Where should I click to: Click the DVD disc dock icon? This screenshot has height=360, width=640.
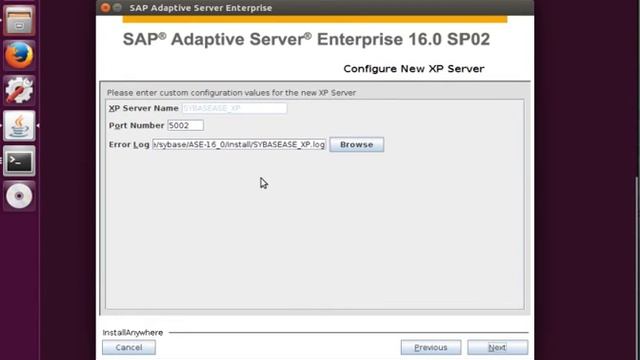tap(19, 196)
